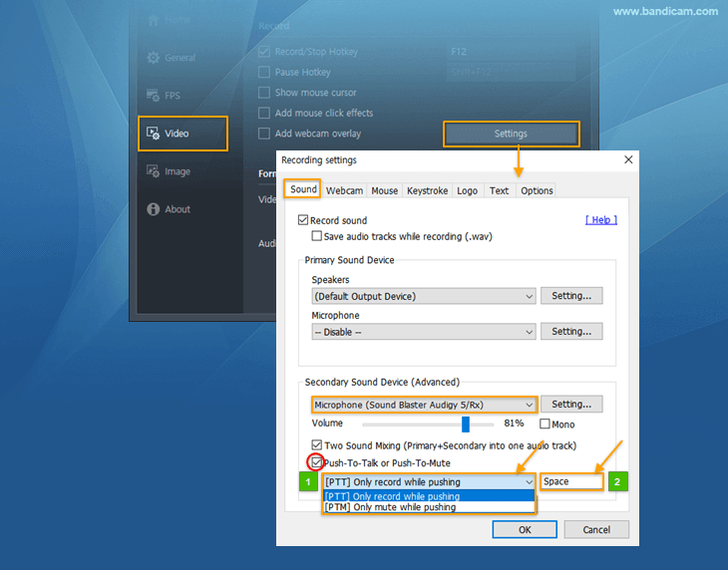Toggle the Mono checkbox
The image size is (728, 570).
[546, 424]
